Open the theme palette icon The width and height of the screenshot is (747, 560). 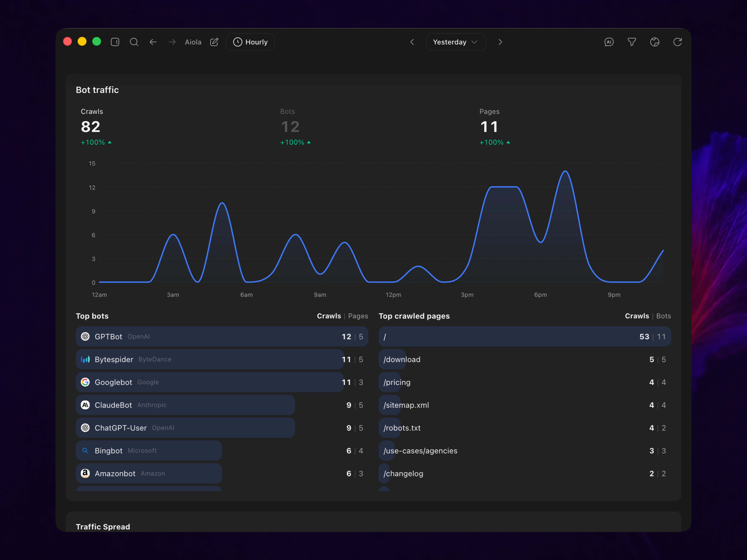655,42
